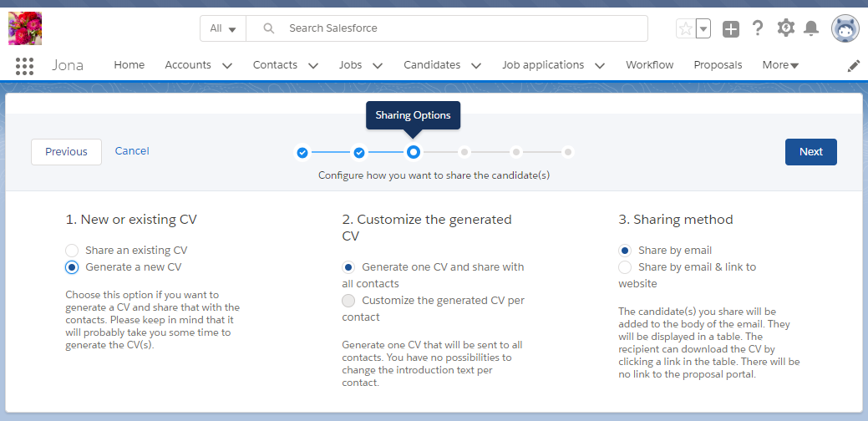Expand the More navigation menu

click(780, 65)
